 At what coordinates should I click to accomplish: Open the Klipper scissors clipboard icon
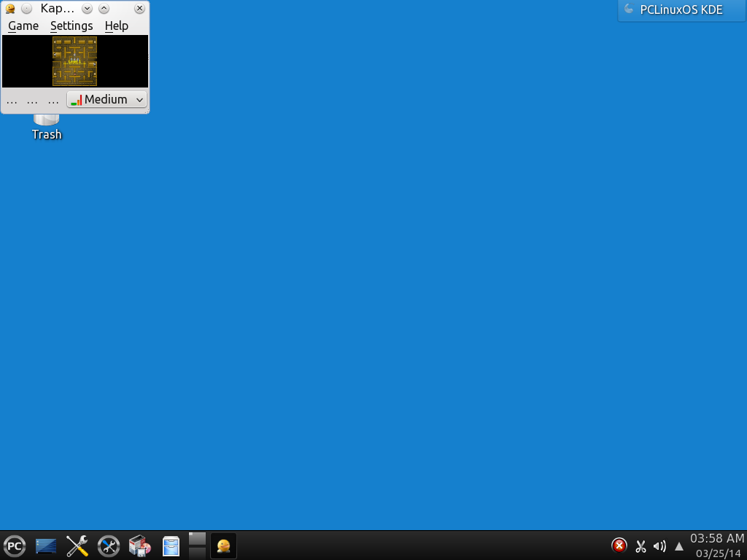(640, 546)
